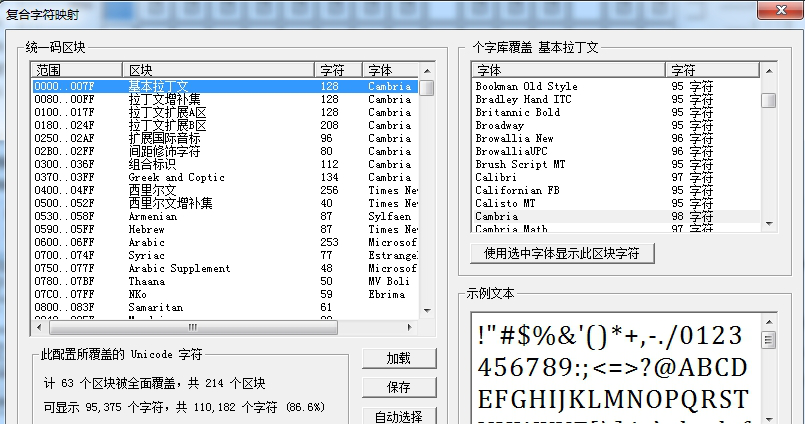Select Broadway font in coverage list

click(616, 125)
